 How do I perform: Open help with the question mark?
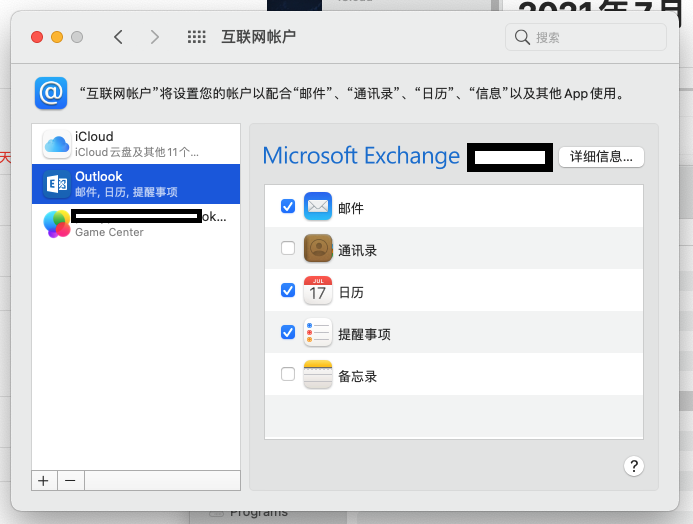click(634, 466)
